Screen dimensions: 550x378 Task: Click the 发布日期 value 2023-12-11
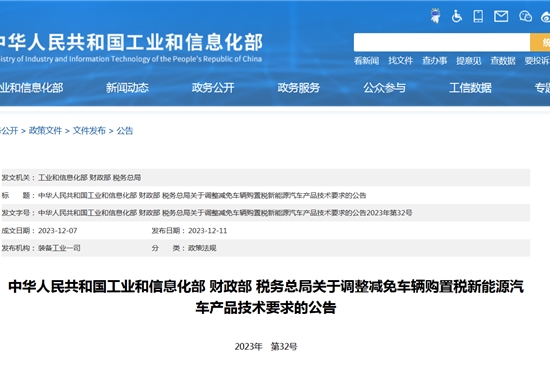(208, 231)
